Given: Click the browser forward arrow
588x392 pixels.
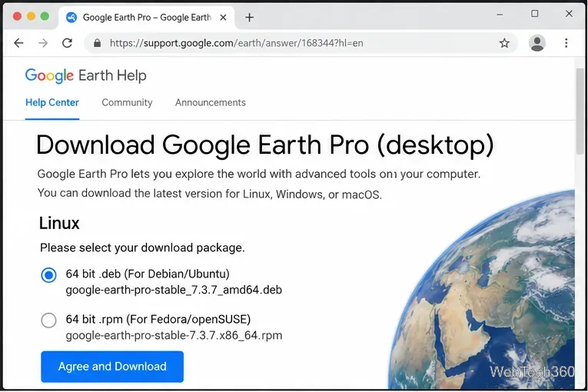Looking at the screenshot, I should (x=43, y=43).
